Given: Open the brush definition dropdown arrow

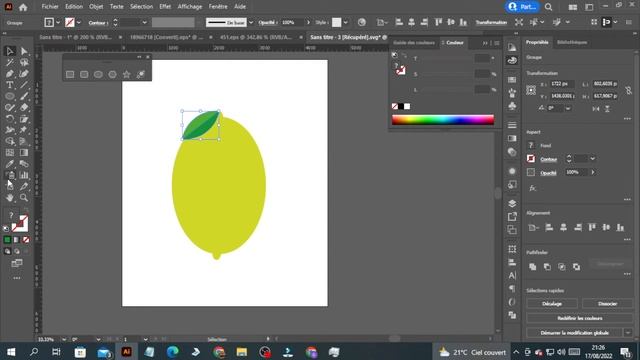Looking at the screenshot, I should [251, 22].
